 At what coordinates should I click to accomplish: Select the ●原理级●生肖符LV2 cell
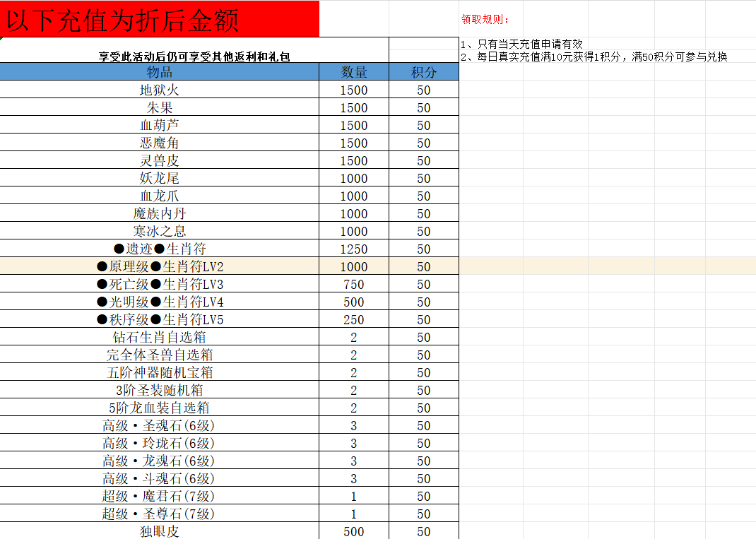coord(159,266)
